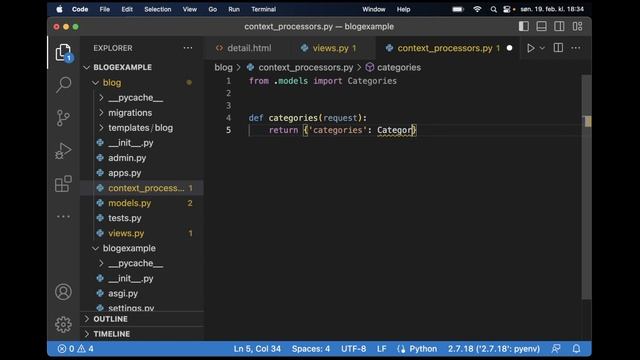640x360 pixels.
Task: Open notifications bell in status bar
Action: pos(576,349)
